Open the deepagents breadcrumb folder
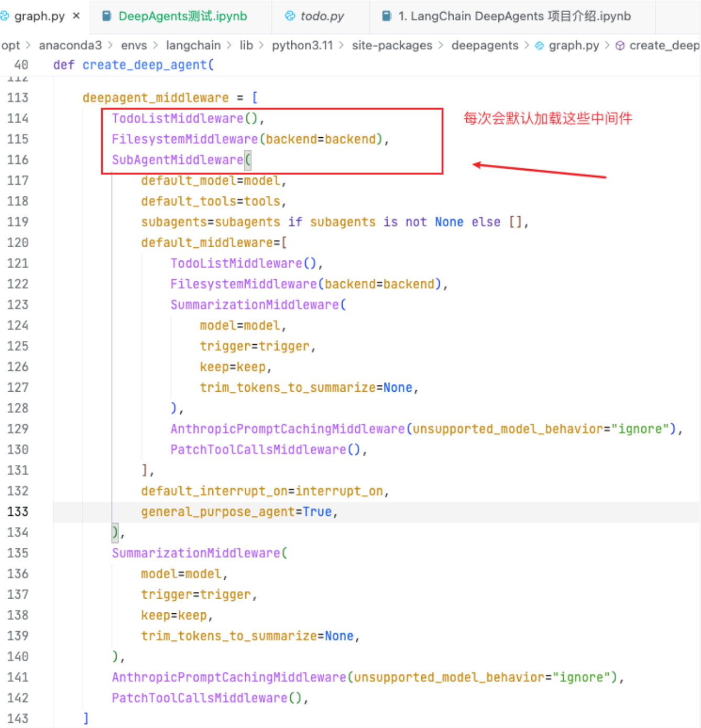Viewport: 701px width, 728px height. (485, 46)
